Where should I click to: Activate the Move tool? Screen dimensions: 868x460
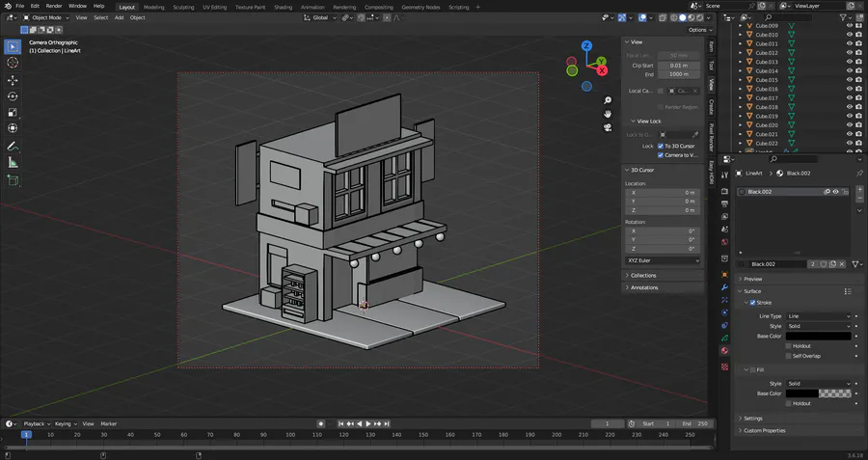(x=13, y=80)
